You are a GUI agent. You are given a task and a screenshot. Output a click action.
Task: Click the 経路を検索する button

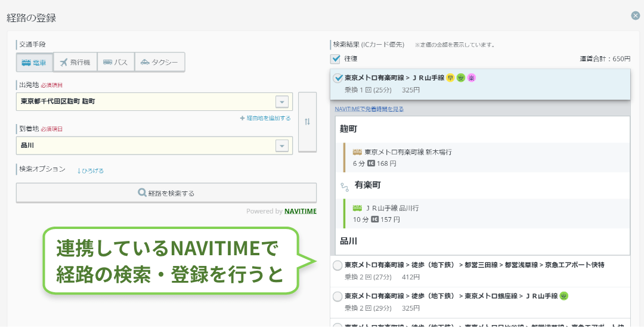point(166,193)
